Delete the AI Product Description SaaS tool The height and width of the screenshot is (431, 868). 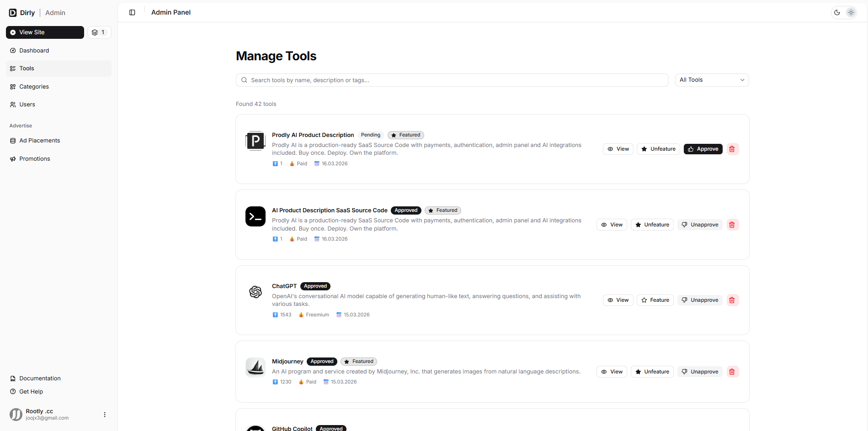pyautogui.click(x=732, y=225)
